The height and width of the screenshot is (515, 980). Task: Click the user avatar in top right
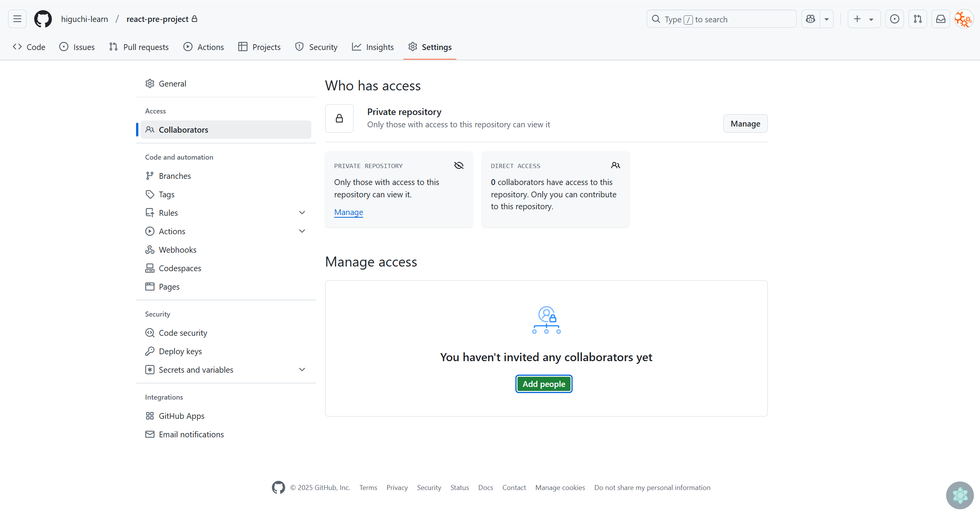pyautogui.click(x=963, y=19)
